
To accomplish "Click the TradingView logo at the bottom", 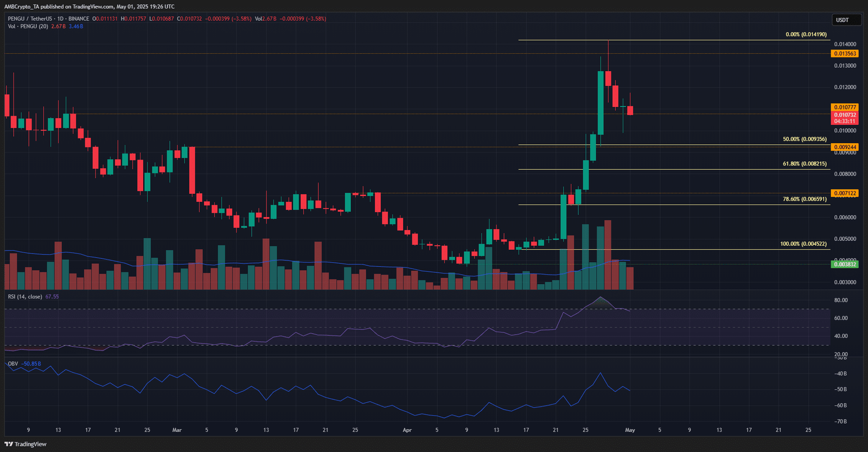I will pyautogui.click(x=25, y=444).
